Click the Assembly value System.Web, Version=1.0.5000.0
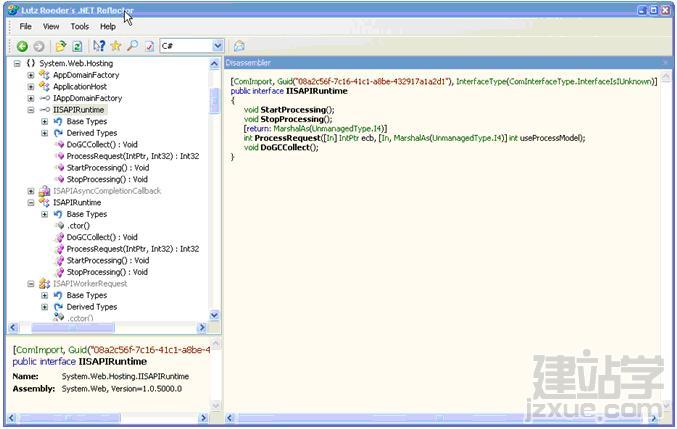Viewport: 677px width, 429px height. 122,389
